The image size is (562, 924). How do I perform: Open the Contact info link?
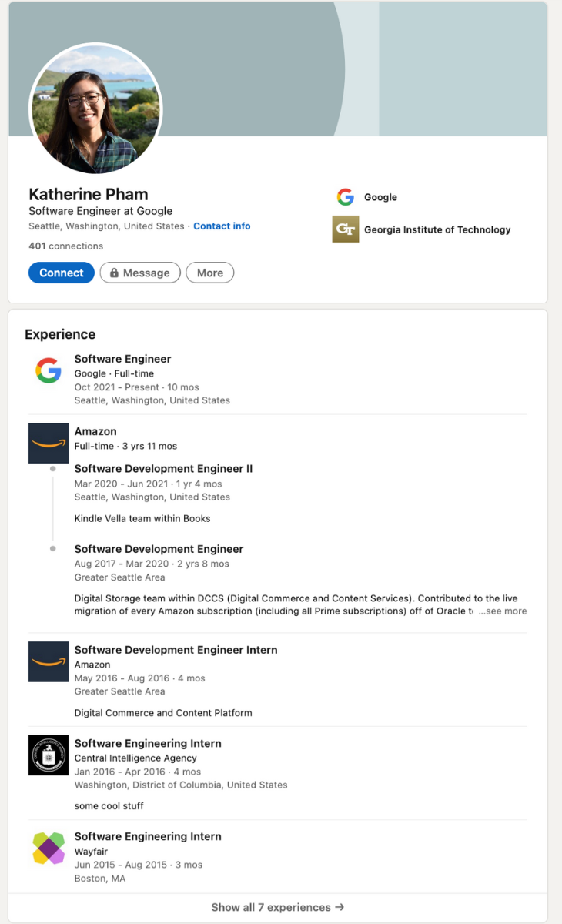coord(222,226)
